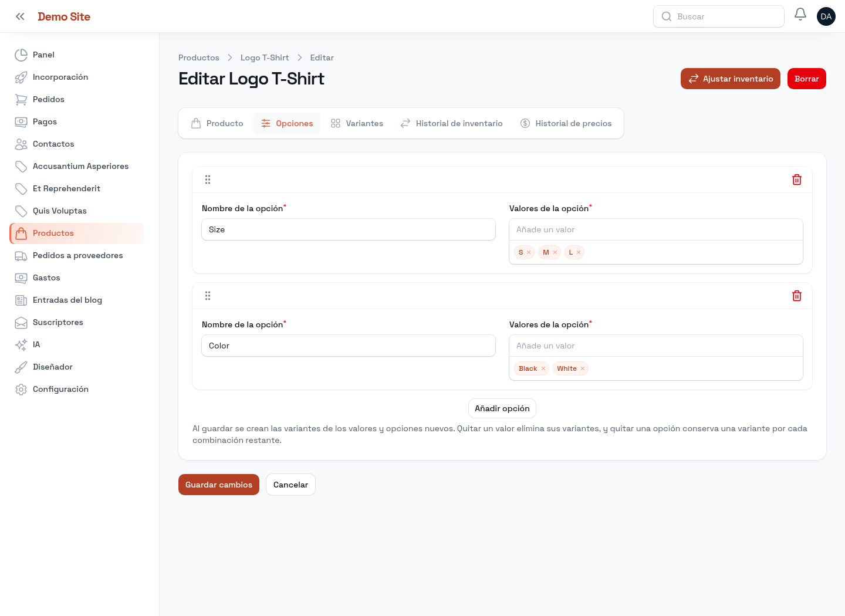Open the DA user avatar menu
The height and width of the screenshot is (616, 845).
[826, 16]
